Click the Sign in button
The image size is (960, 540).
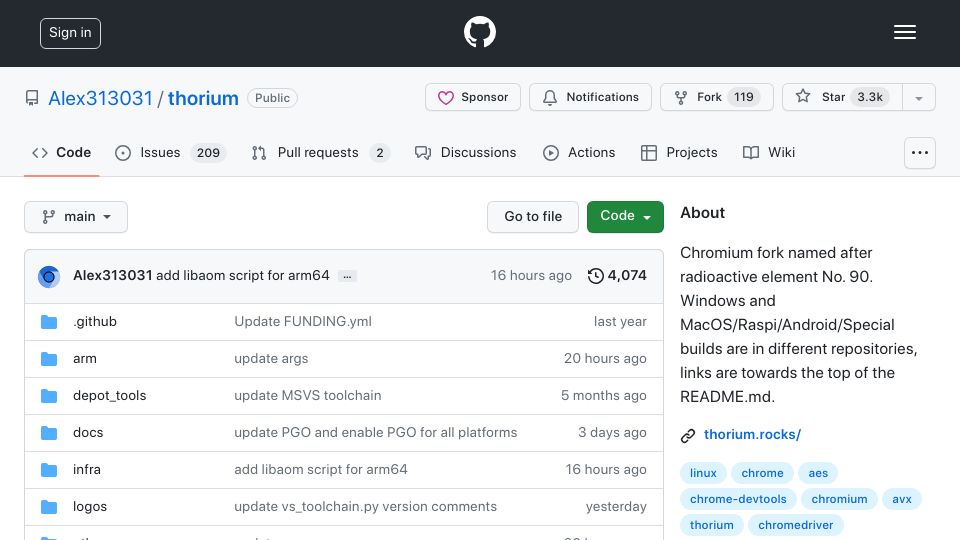[70, 33]
